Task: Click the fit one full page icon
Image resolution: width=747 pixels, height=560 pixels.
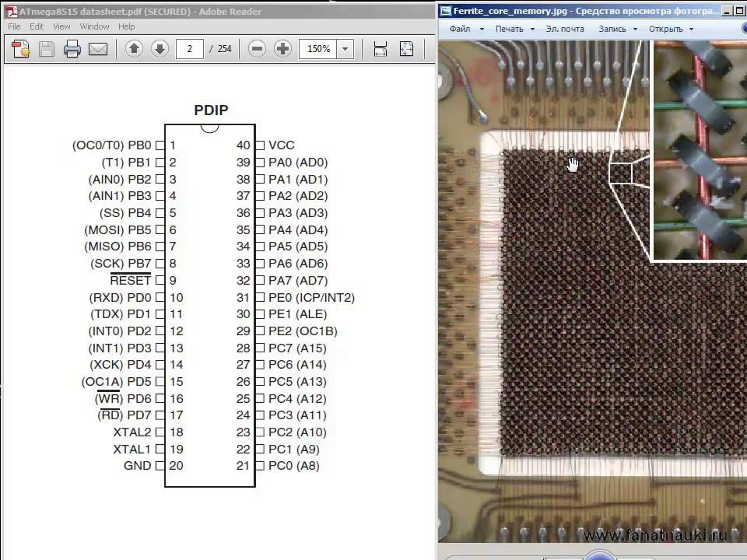Action: coord(406,48)
